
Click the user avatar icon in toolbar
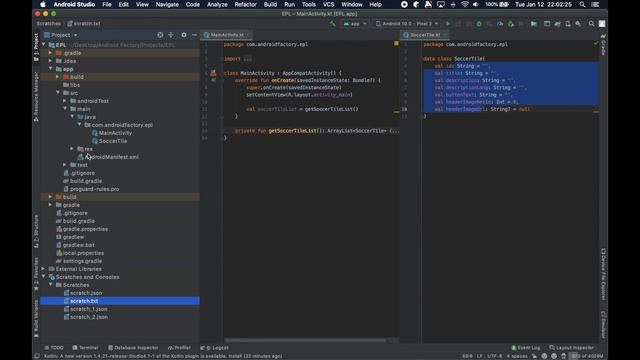pos(602,24)
